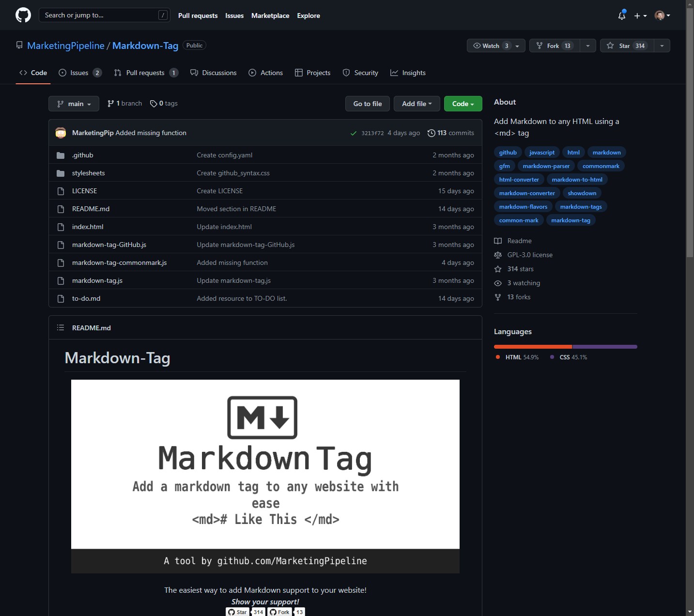Open the notifications bell
694x616 pixels.
[622, 15]
